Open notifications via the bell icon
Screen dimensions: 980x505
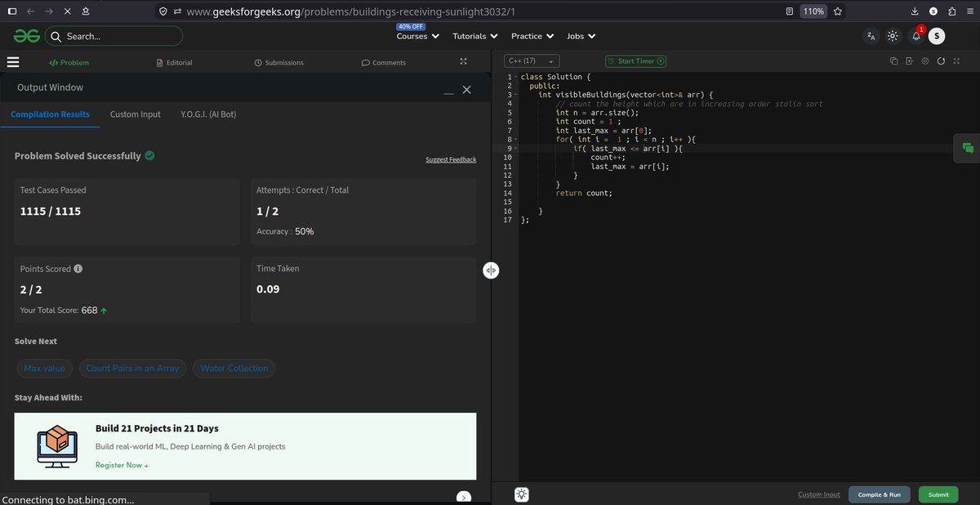[x=915, y=36]
